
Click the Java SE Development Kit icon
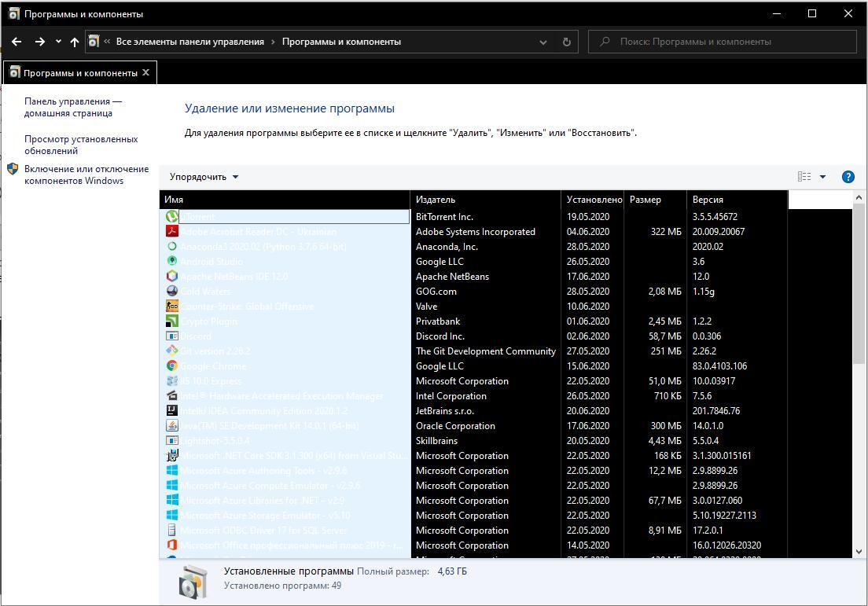[x=172, y=425]
